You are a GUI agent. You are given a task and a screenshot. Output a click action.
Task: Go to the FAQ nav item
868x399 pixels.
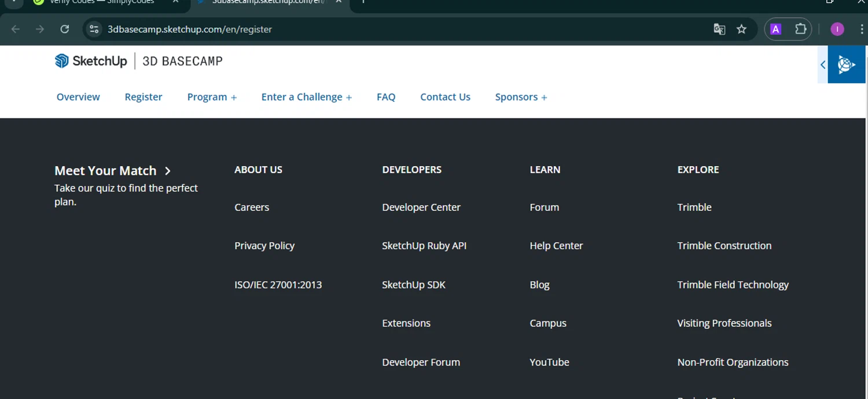click(386, 97)
